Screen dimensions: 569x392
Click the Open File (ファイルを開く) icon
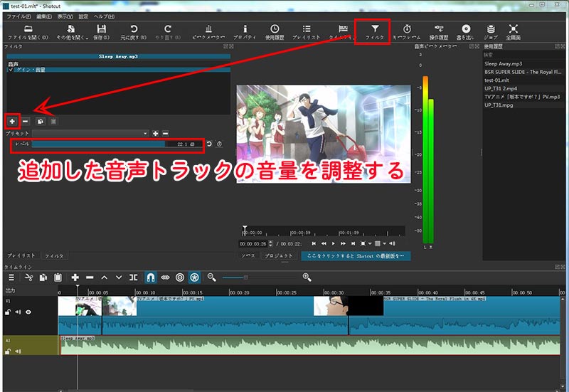coord(28,32)
